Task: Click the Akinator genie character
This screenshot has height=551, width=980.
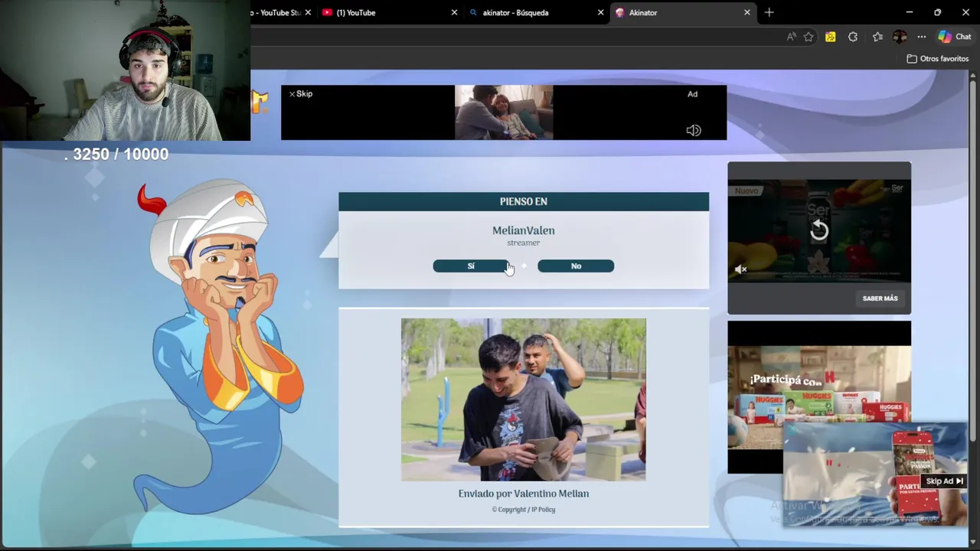Action: click(x=218, y=348)
